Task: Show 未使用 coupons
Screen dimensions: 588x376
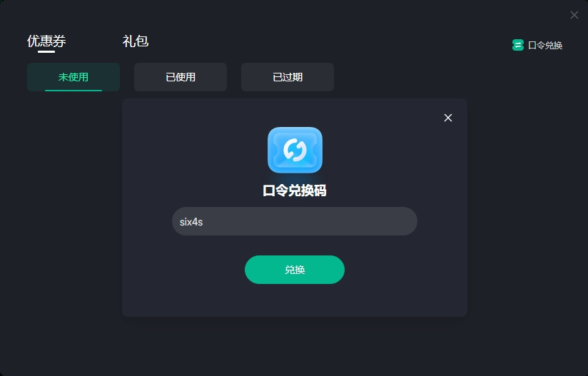Action: point(73,77)
